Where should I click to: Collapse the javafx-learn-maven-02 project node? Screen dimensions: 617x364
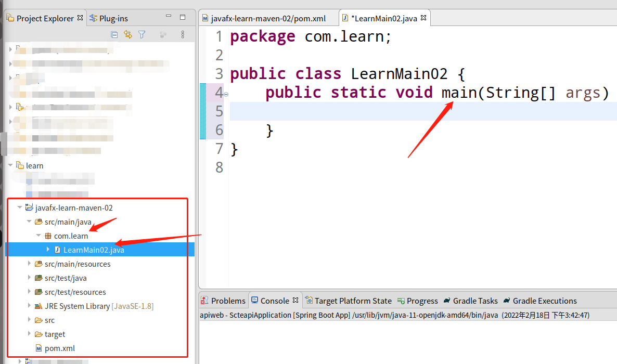click(x=20, y=207)
